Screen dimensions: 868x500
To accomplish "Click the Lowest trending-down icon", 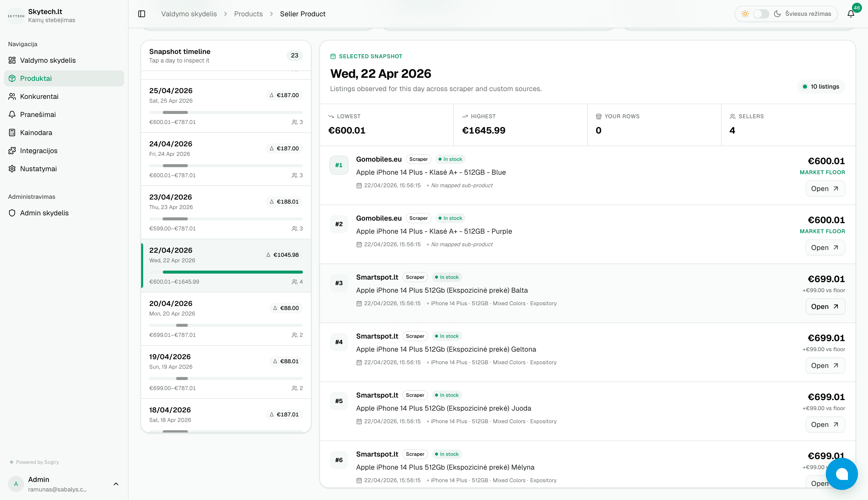I will [331, 116].
